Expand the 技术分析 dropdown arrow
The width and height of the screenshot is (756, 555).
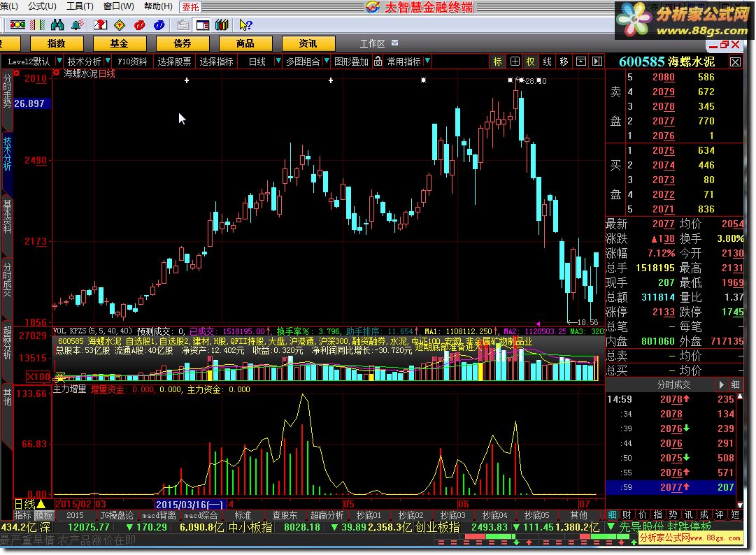click(x=108, y=61)
